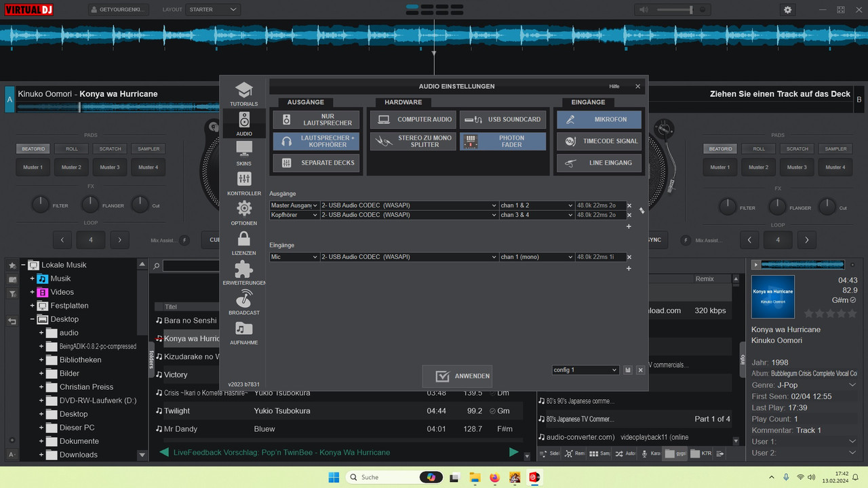Select Stereo zu Mono Splitter hardware
Viewport: 868px width, 488px height.
413,142
